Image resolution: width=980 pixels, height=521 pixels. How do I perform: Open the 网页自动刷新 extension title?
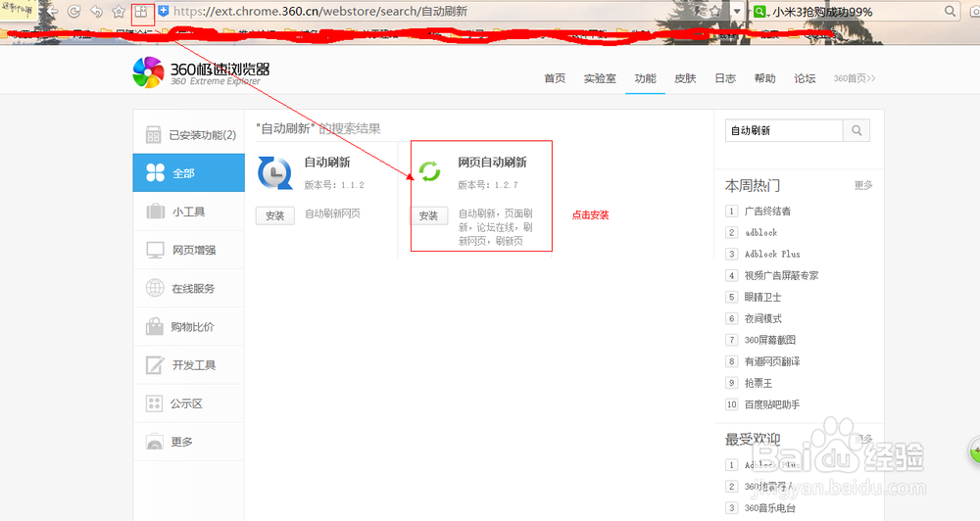pos(492,163)
